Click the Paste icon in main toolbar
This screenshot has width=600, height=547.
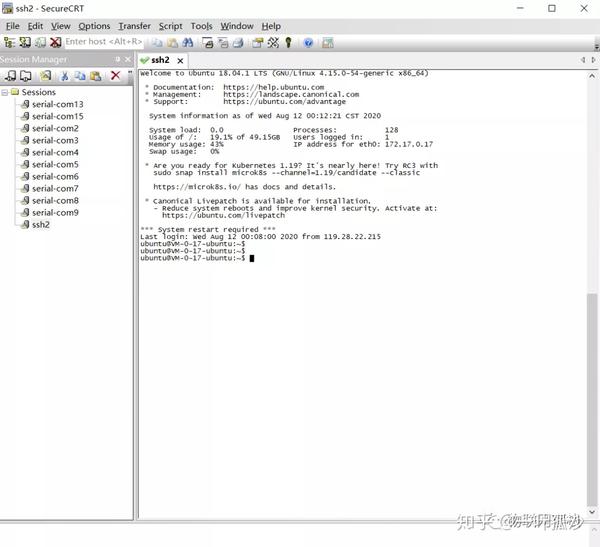[172, 42]
